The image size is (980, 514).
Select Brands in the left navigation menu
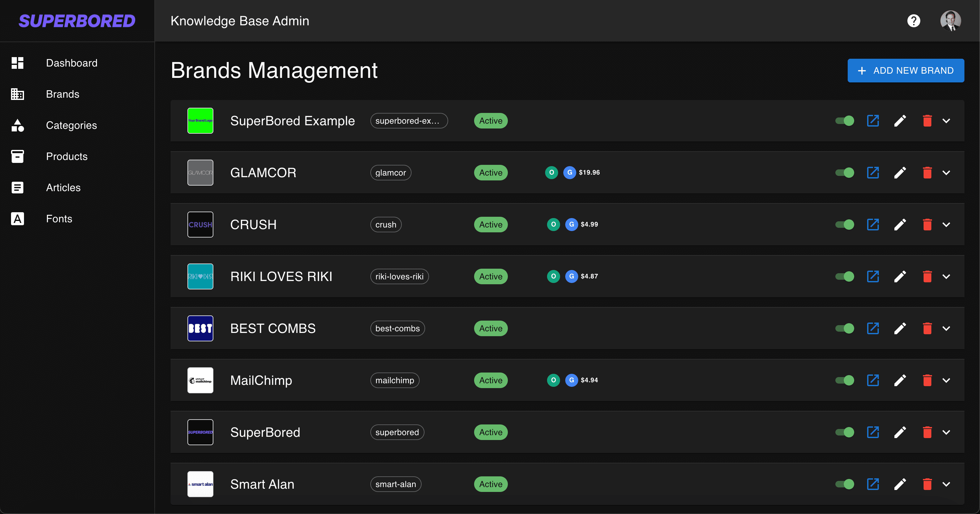point(63,94)
